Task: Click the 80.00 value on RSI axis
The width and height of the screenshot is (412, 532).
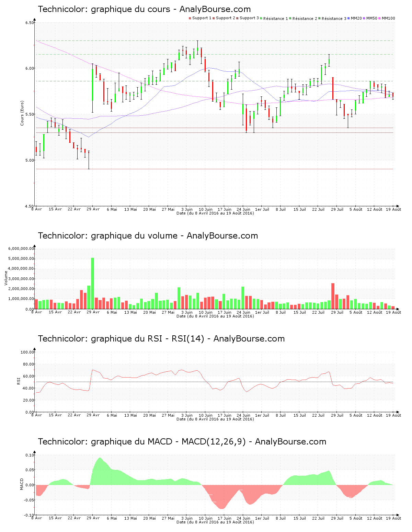Action: click(28, 364)
